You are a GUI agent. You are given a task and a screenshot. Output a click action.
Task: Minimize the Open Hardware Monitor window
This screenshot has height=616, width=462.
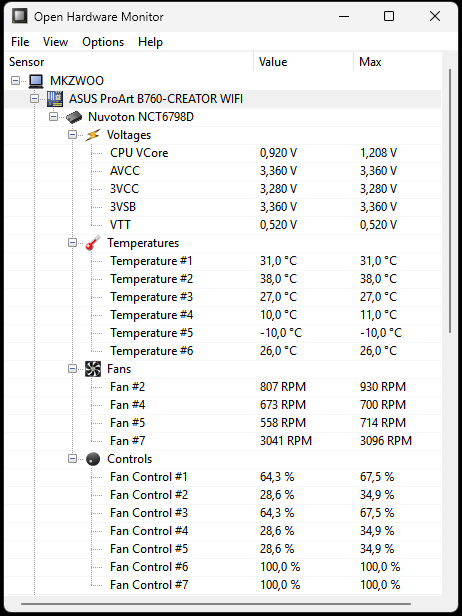[x=344, y=16]
